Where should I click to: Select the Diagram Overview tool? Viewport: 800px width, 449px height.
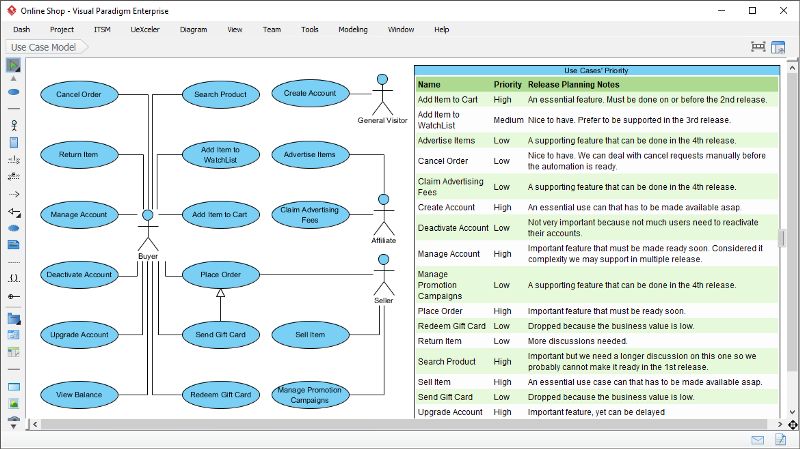(x=14, y=335)
